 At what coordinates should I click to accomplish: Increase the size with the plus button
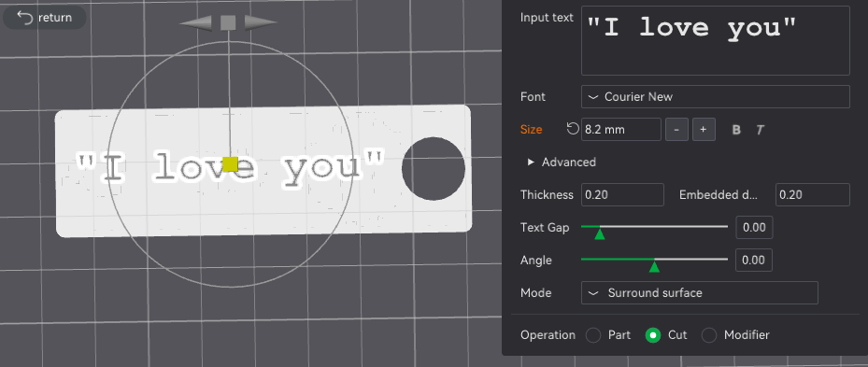pyautogui.click(x=703, y=130)
